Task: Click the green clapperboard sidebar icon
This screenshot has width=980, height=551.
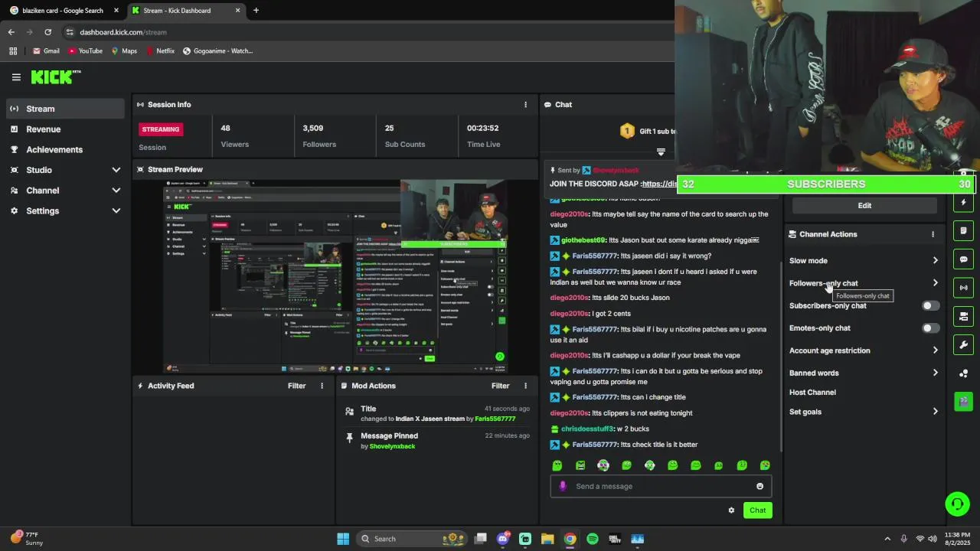Action: [963, 401]
